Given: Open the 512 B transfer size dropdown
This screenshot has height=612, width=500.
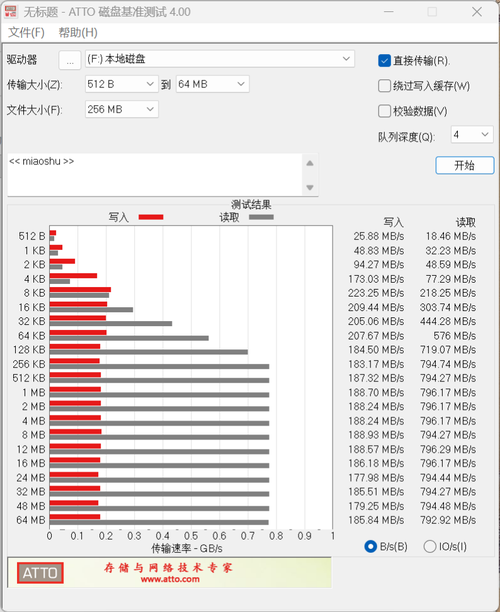Looking at the screenshot, I should tap(122, 84).
